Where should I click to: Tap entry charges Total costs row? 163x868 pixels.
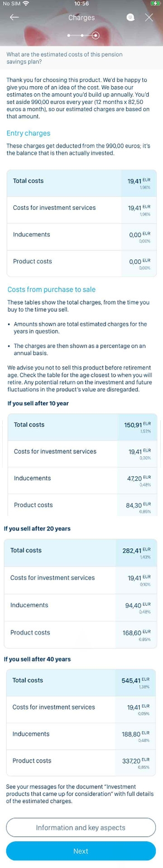[x=81, y=183]
